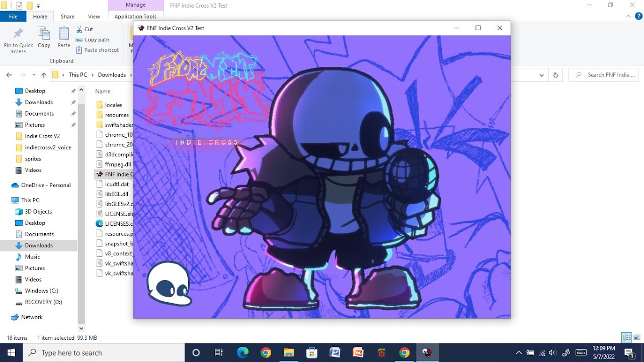
Task: Select OneDrive - Personal in sidebar
Action: pos(46,185)
